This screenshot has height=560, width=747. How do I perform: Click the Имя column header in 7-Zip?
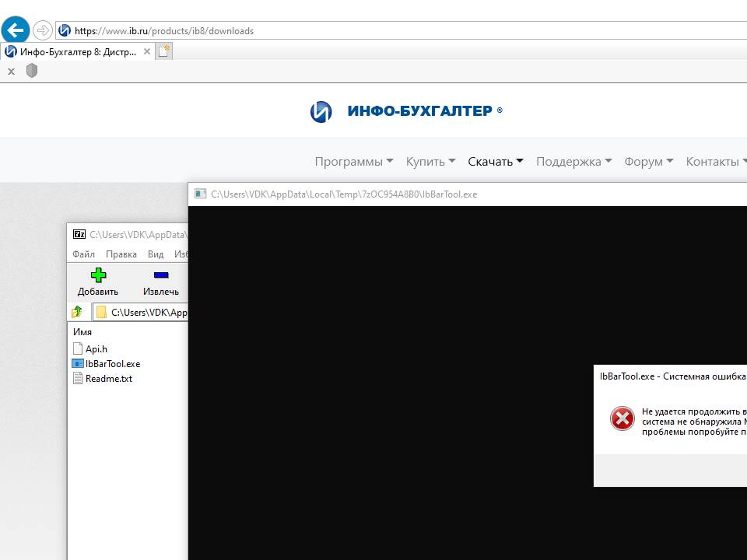tap(82, 332)
